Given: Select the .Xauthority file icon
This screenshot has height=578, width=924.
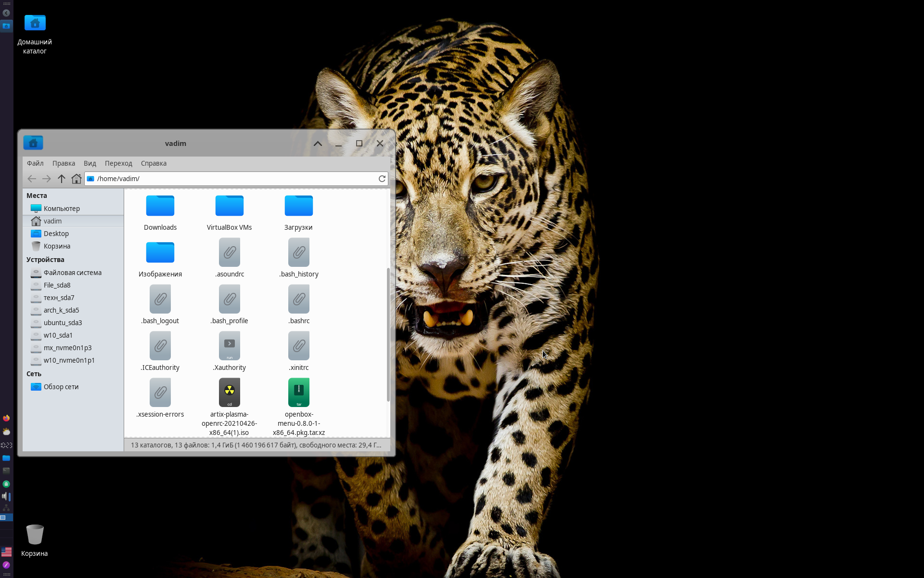Looking at the screenshot, I should click(229, 346).
